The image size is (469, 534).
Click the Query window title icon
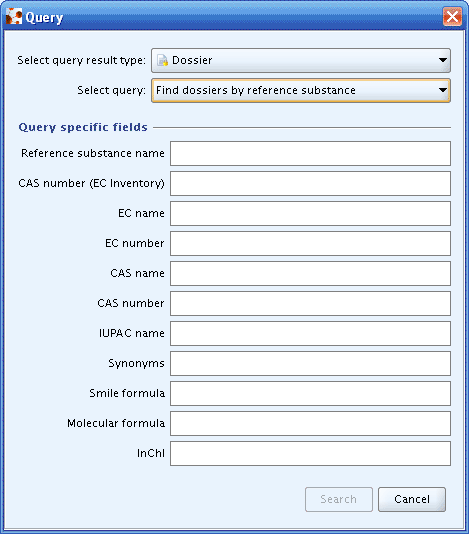(14, 17)
